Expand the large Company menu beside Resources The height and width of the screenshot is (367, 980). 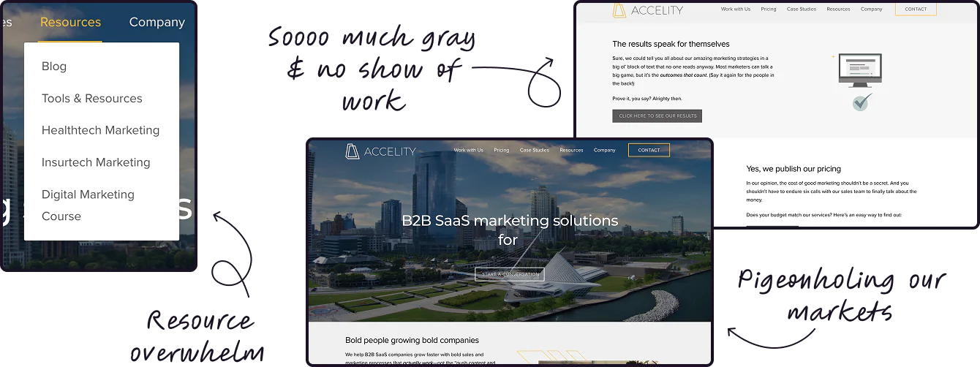(x=157, y=22)
